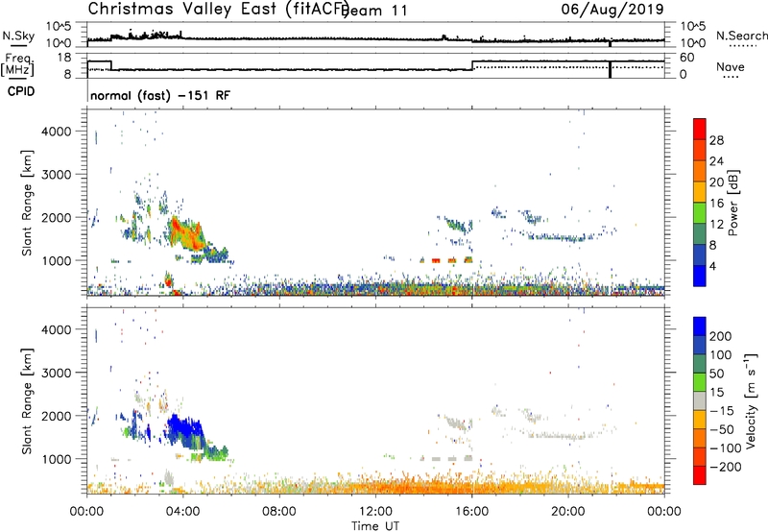Screen dimensions: 768x532
Task: Click the yellow 16–20 dB Power colorbar segment
Action: 700,191
